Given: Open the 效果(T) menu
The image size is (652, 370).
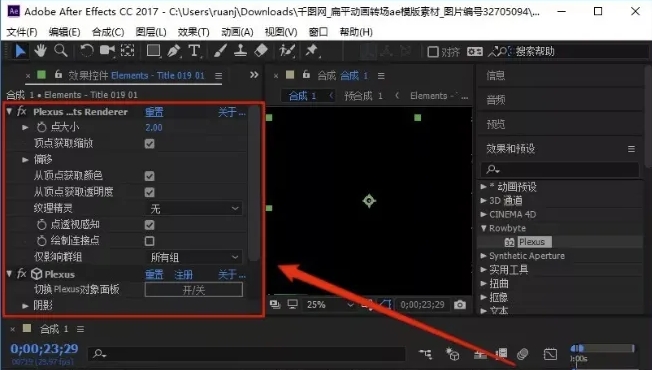Looking at the screenshot, I should click(x=194, y=32).
